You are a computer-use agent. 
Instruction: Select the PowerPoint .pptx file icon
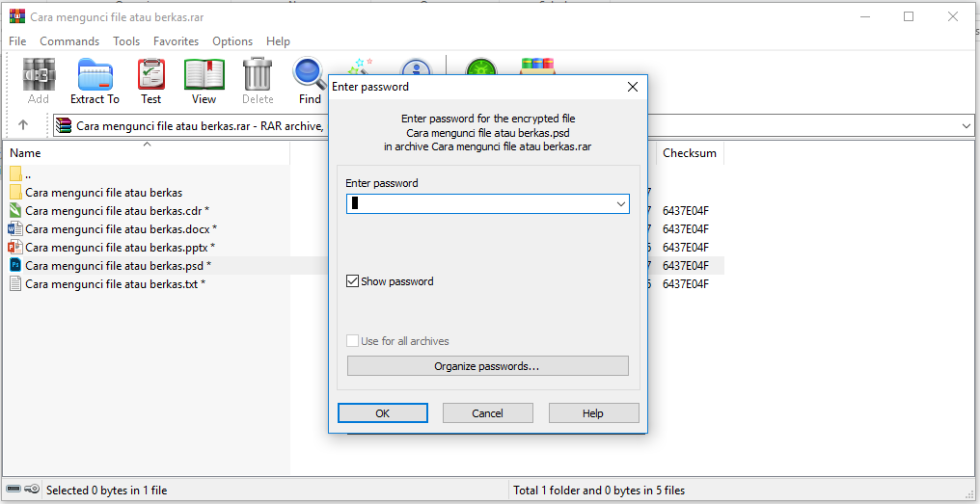15,247
